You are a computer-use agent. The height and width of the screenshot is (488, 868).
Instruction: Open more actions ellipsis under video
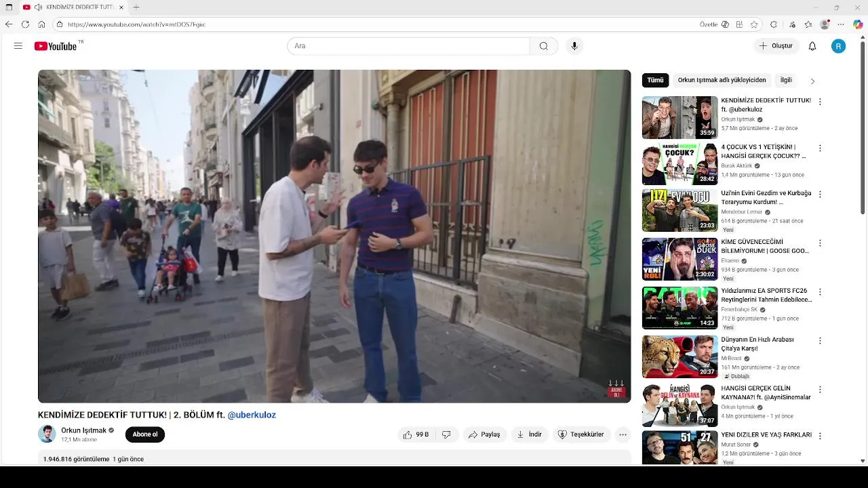coord(623,434)
